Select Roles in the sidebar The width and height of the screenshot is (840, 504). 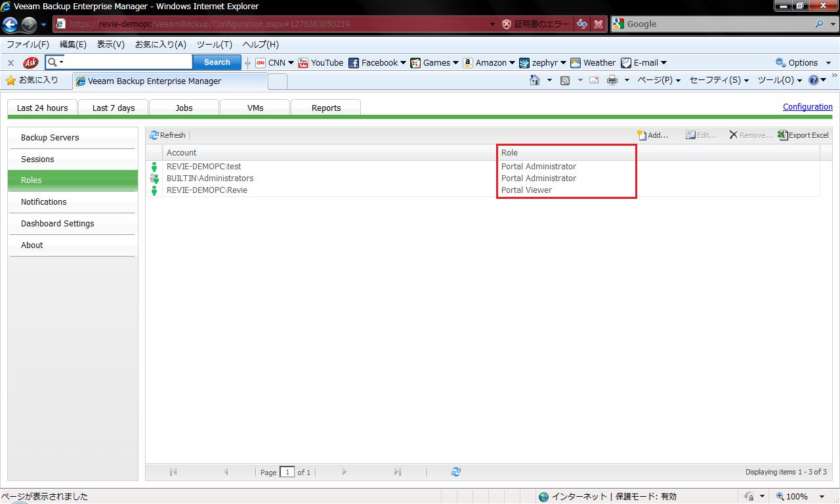pyautogui.click(x=73, y=180)
